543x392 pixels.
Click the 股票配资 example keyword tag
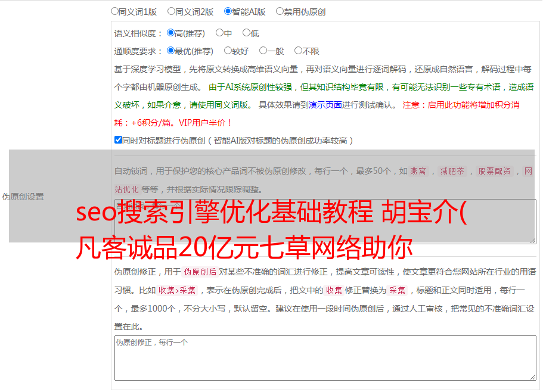click(495, 171)
